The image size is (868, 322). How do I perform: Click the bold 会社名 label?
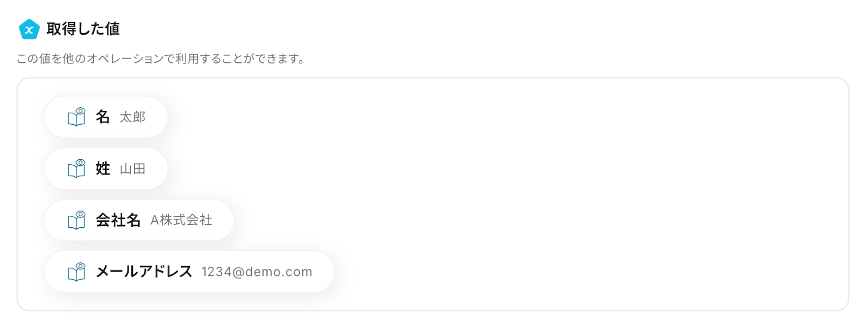pyautogui.click(x=118, y=220)
